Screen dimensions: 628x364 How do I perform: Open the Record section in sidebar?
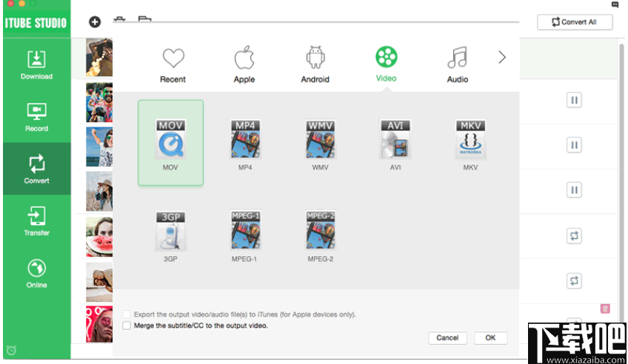pyautogui.click(x=36, y=117)
